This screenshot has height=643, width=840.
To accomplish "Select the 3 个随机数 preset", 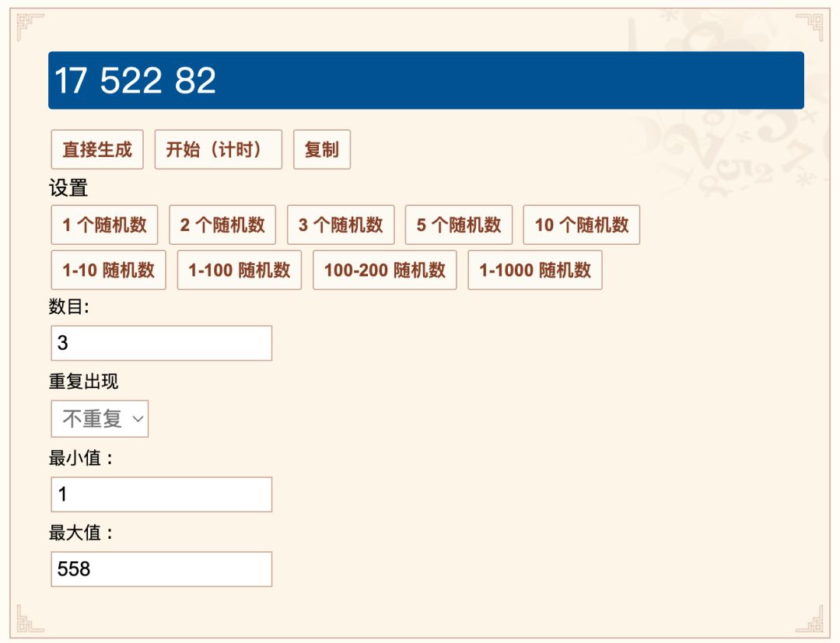I will tap(341, 225).
